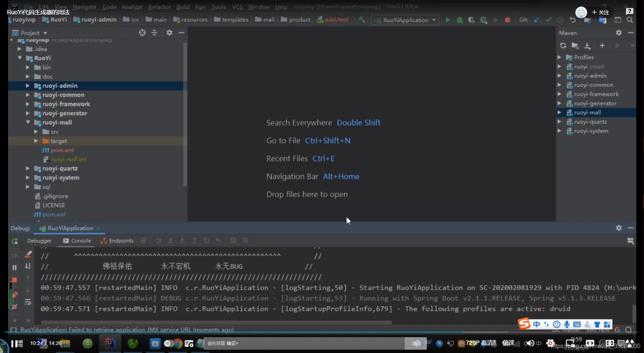Collapse the ruoyi-mall module
The height and width of the screenshot is (353, 644).
28,122
